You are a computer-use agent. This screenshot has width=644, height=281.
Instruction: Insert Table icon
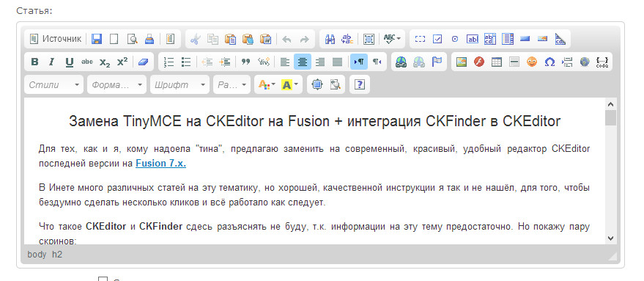tap(497, 62)
